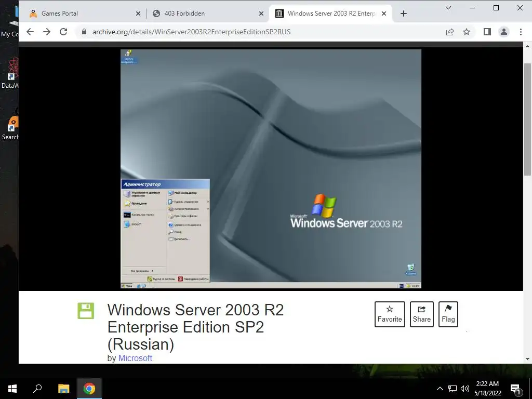Switch to the 403 Forbidden tab

pos(207,14)
